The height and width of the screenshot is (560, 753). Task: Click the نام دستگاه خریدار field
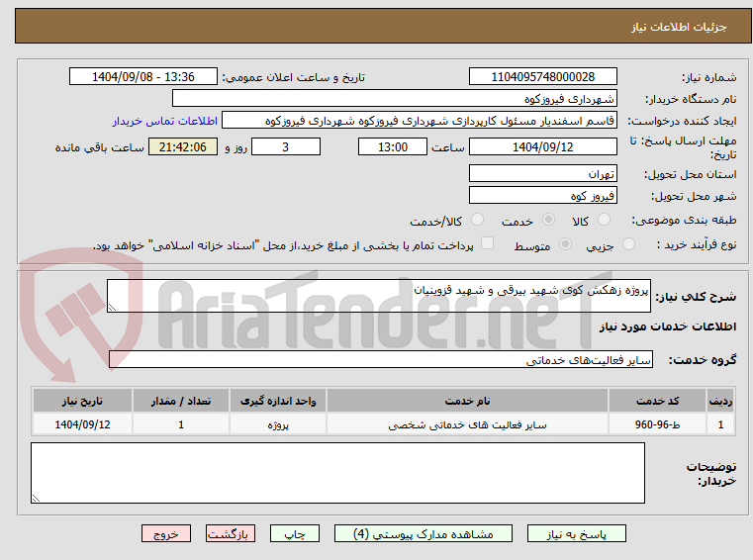click(x=394, y=99)
